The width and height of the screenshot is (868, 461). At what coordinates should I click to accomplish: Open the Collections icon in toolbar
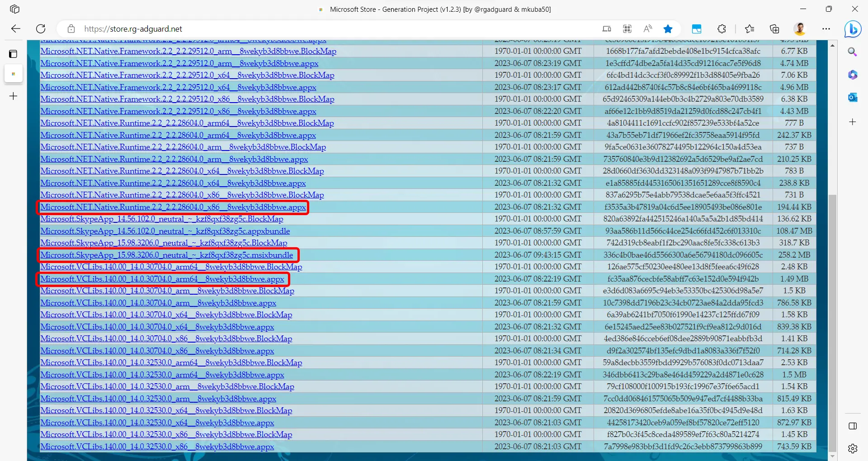click(x=774, y=29)
